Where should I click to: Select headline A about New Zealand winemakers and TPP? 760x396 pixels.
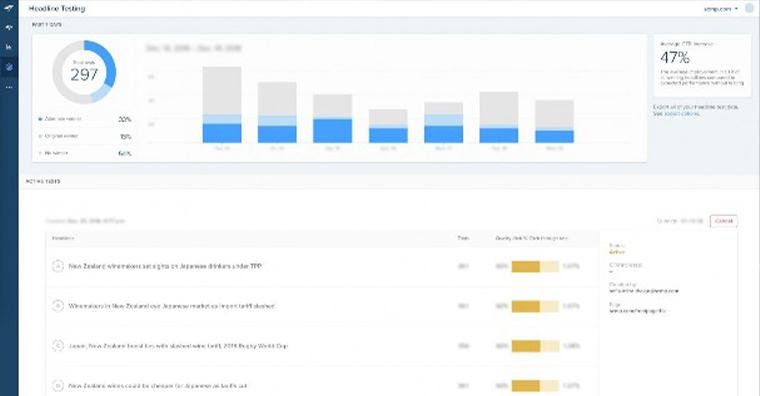coord(165,266)
